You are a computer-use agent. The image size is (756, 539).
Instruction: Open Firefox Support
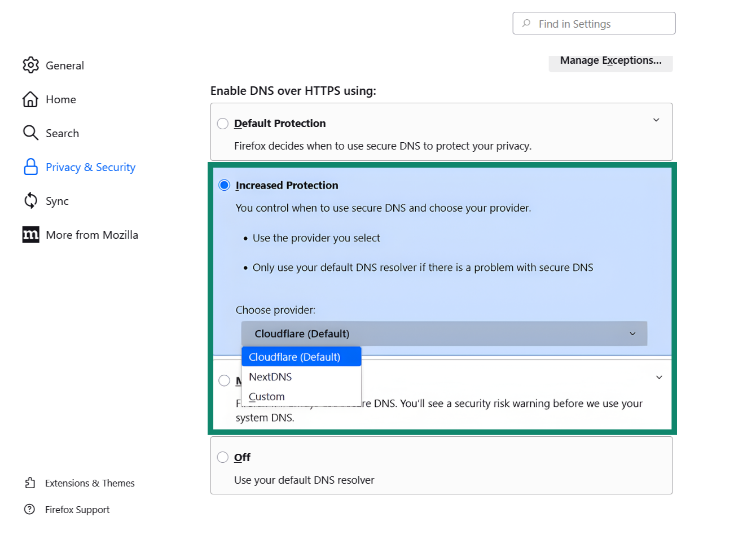[77, 509]
